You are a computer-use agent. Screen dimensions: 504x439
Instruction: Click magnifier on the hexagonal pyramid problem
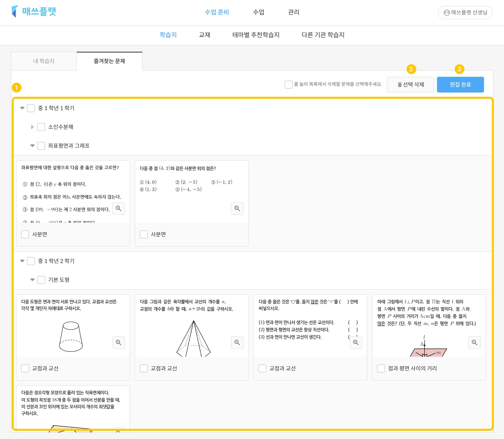(x=237, y=342)
